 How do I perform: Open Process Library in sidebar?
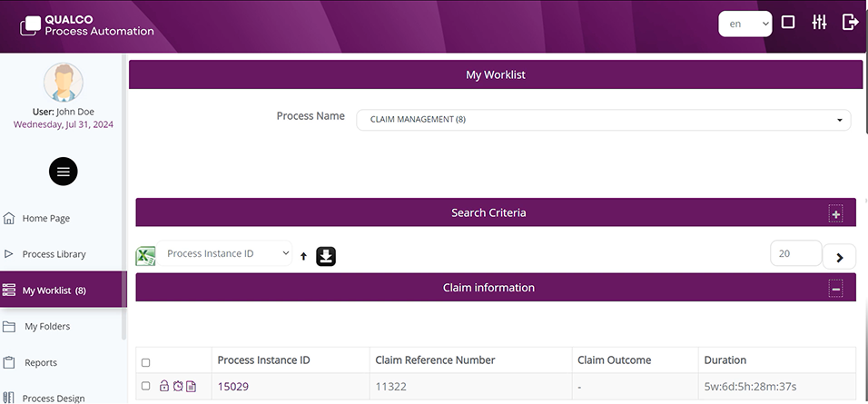[x=54, y=254]
